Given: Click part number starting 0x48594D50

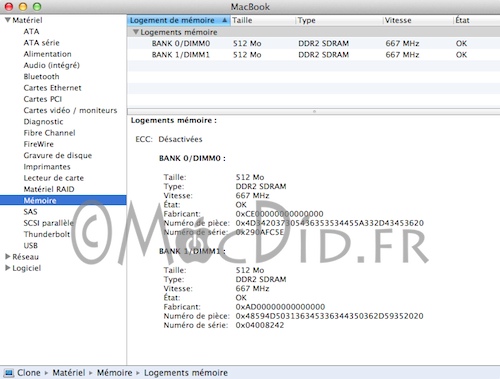Looking at the screenshot, I should pos(329,316).
